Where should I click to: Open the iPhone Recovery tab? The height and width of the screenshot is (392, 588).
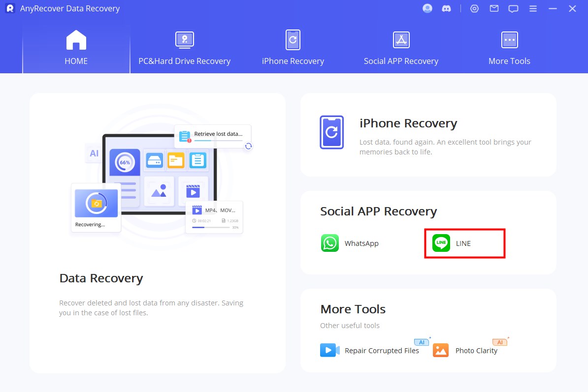coord(293,48)
